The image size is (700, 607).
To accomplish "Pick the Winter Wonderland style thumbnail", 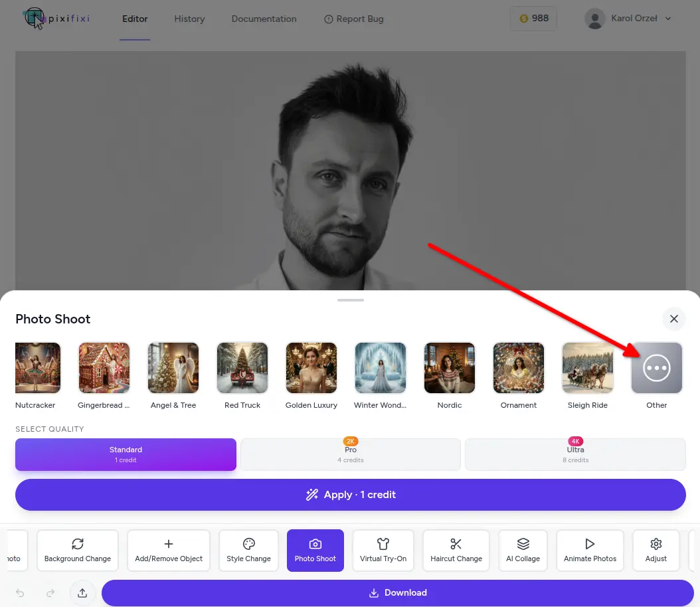I will click(381, 368).
